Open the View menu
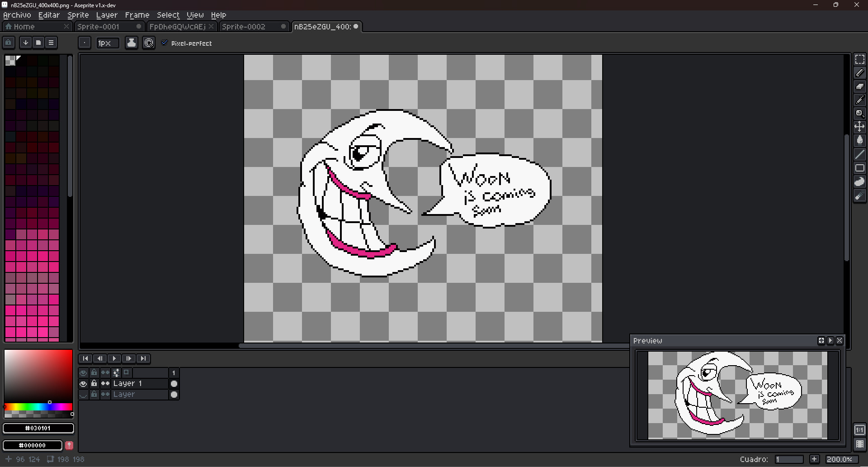The width and height of the screenshot is (868, 467). [195, 15]
